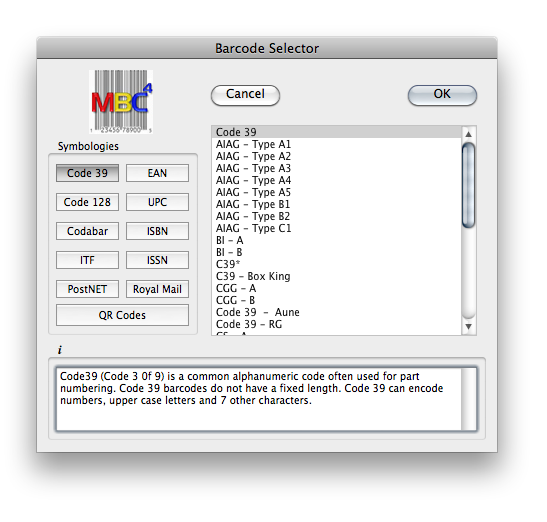The height and width of the screenshot is (522, 547).
Task: Switch to ISBN symbology
Action: (157, 231)
